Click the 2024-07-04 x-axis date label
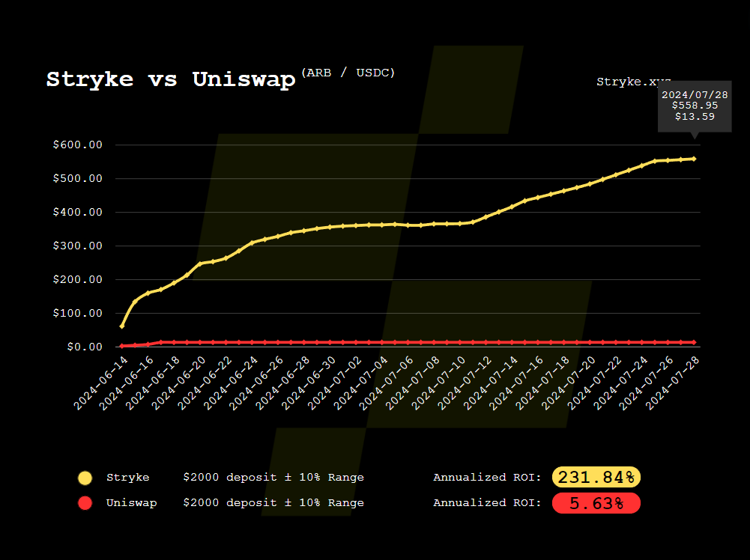This screenshot has width=750, height=560. point(360,383)
